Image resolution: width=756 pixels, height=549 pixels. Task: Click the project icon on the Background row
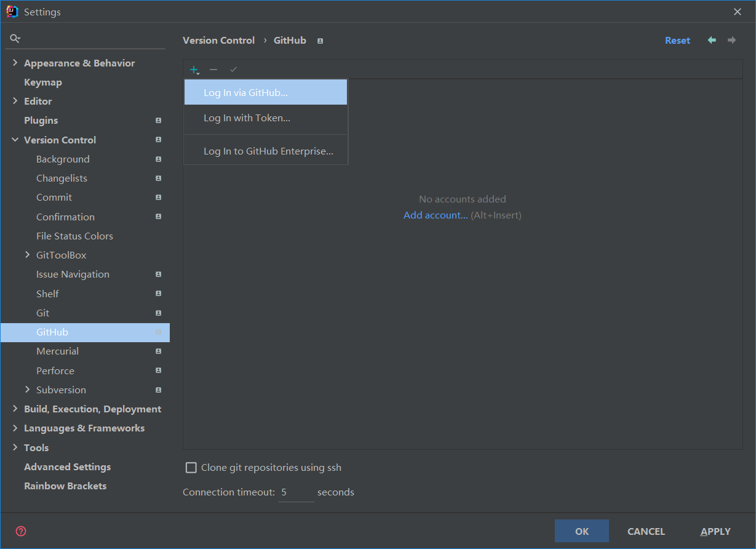click(158, 159)
